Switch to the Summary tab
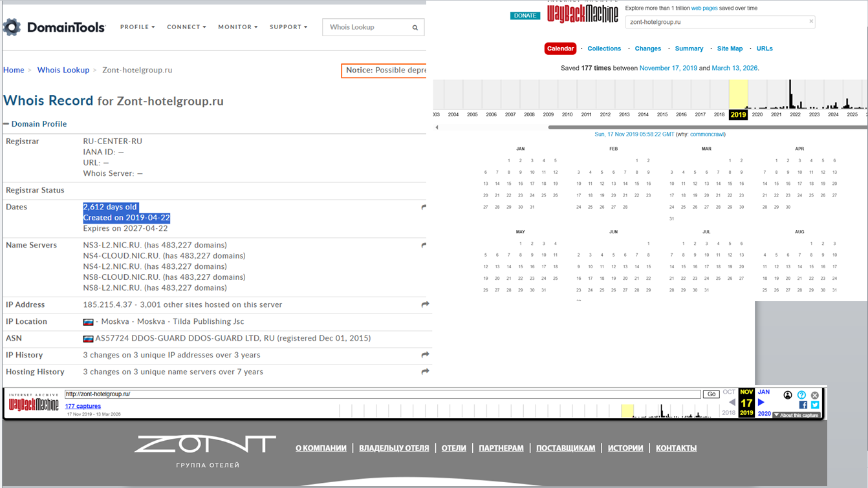The width and height of the screenshot is (868, 488). [689, 48]
